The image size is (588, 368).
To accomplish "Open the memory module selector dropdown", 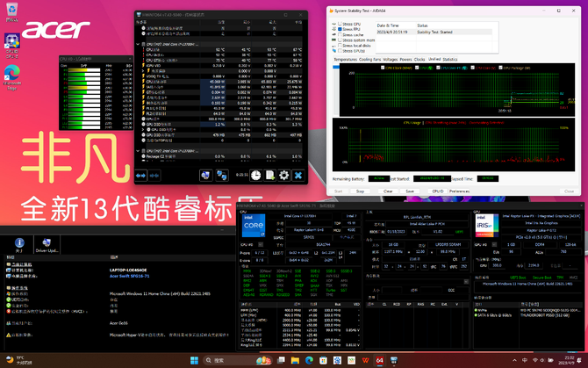I will 466,282.
